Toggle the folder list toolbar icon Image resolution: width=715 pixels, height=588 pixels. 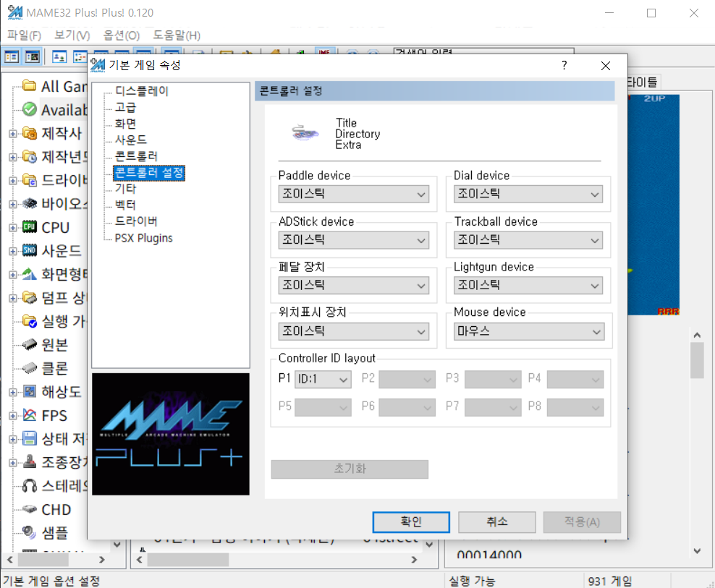12,57
